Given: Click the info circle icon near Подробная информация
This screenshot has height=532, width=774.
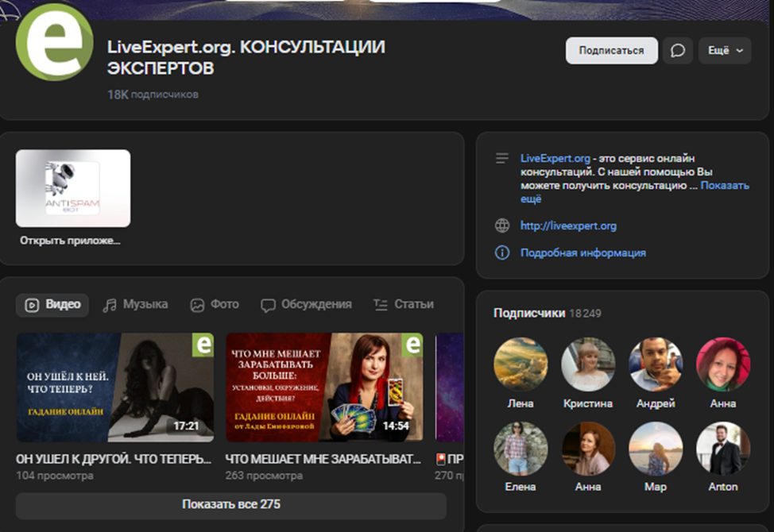Looking at the screenshot, I should [x=502, y=253].
